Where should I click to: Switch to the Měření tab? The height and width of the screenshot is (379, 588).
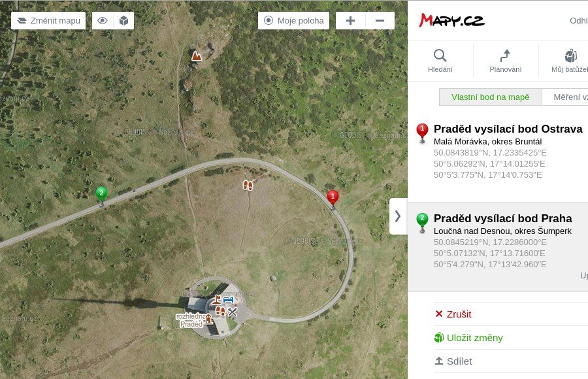[565, 97]
